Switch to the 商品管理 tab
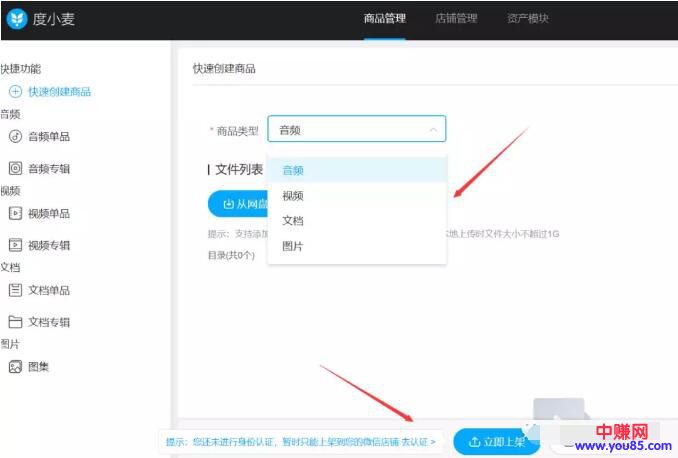 click(x=384, y=19)
